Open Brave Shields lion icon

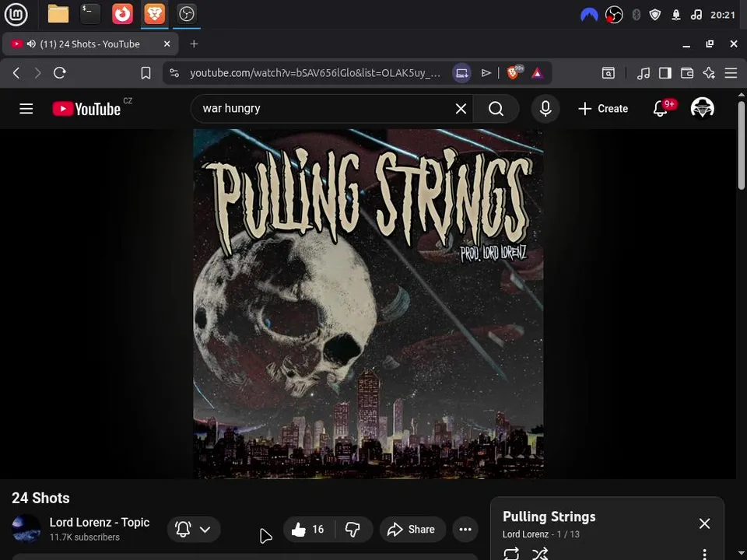coord(514,72)
